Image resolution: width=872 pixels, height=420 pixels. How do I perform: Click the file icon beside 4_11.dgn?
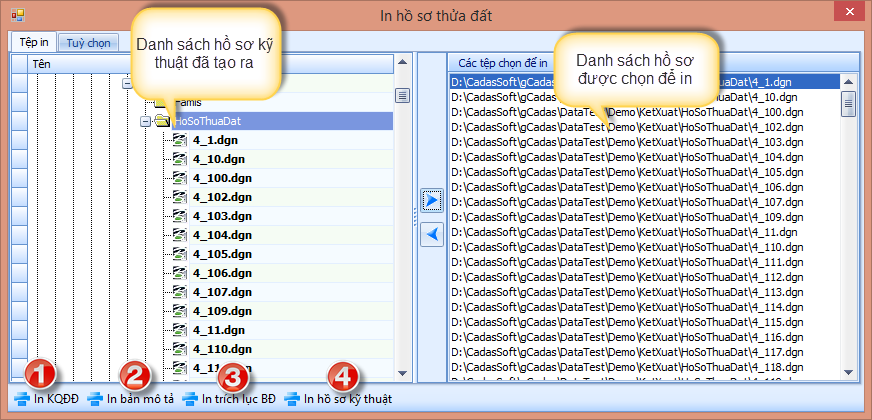(x=180, y=330)
